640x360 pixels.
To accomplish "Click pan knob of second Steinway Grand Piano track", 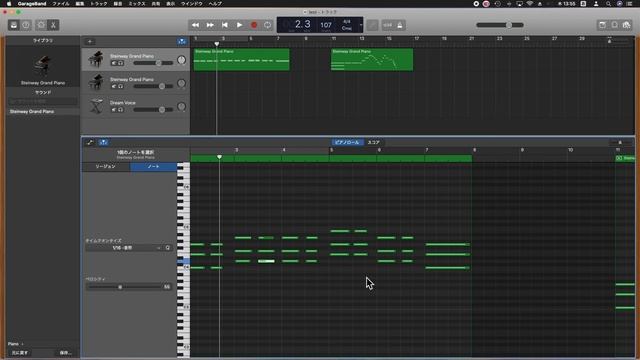I will [181, 83].
